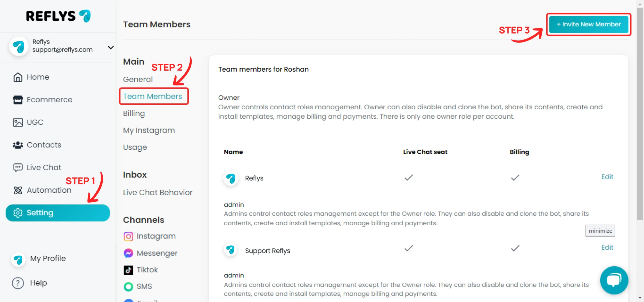The image size is (644, 302).
Task: Open the chat widget bubble
Action: (614, 280)
